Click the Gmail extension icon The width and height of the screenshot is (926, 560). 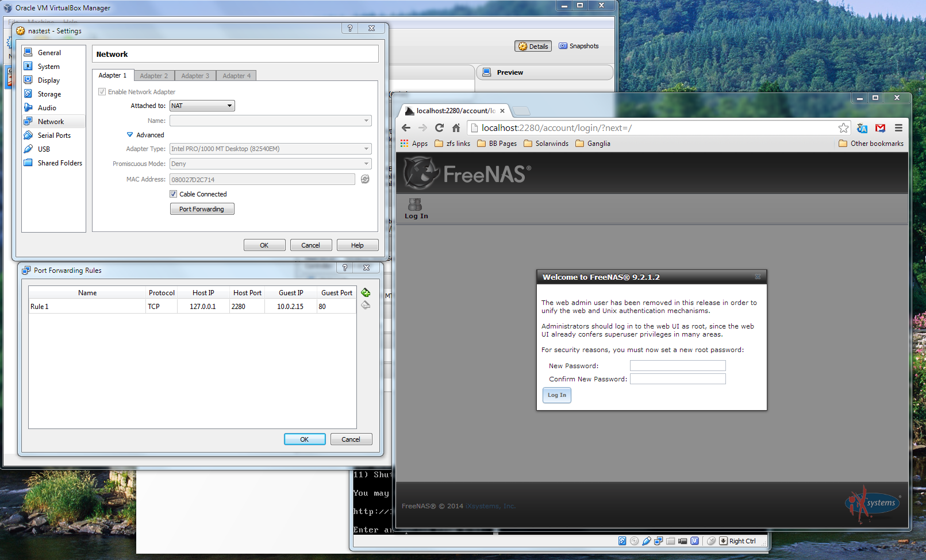tap(880, 128)
